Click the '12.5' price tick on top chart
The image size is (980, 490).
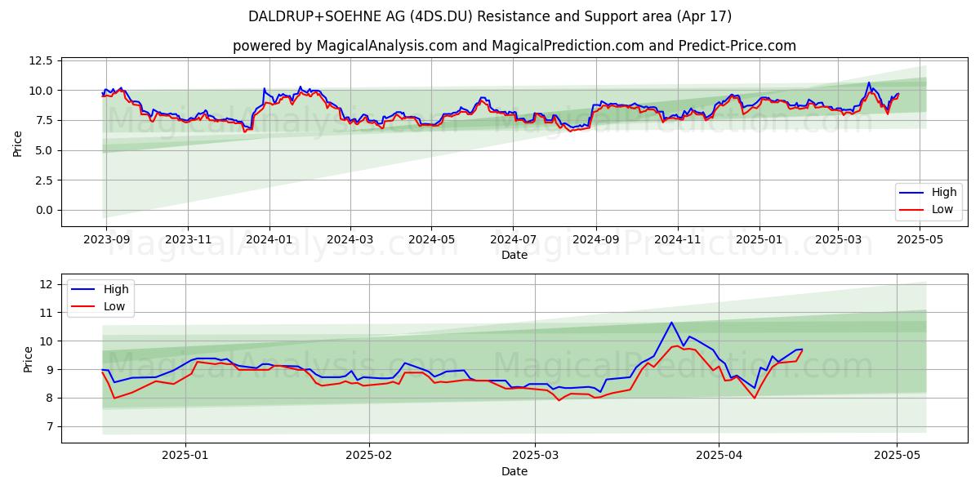coord(42,60)
